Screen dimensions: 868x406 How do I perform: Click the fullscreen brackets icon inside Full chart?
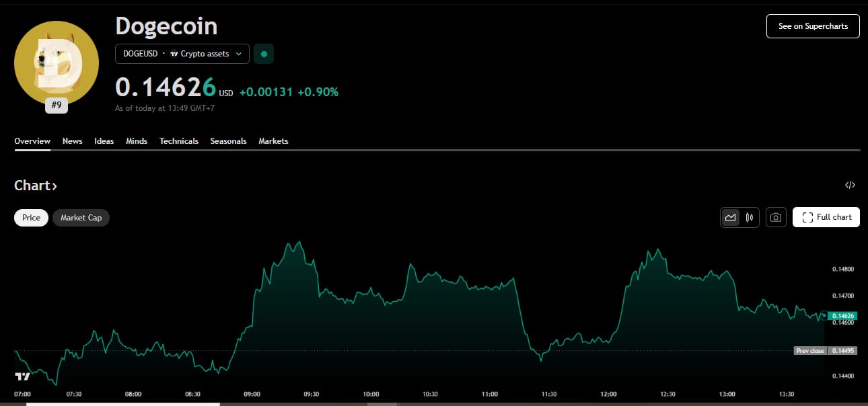click(x=807, y=216)
